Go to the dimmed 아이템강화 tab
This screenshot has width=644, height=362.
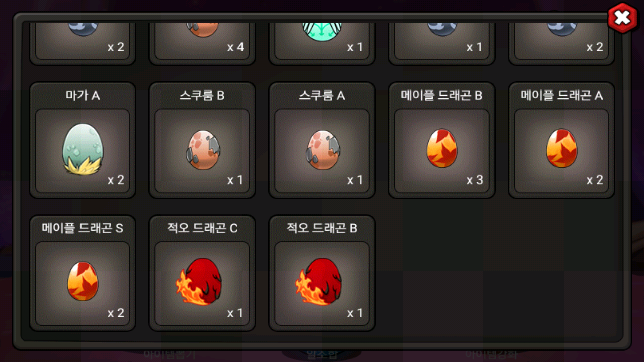pos(491,354)
